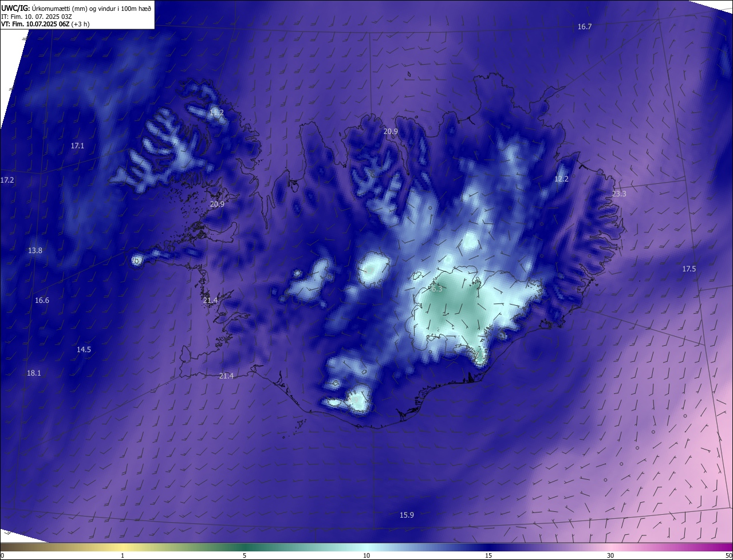This screenshot has width=733, height=560.
Task: Pick the teal-green color band above the 5 tick
Action: click(x=245, y=547)
